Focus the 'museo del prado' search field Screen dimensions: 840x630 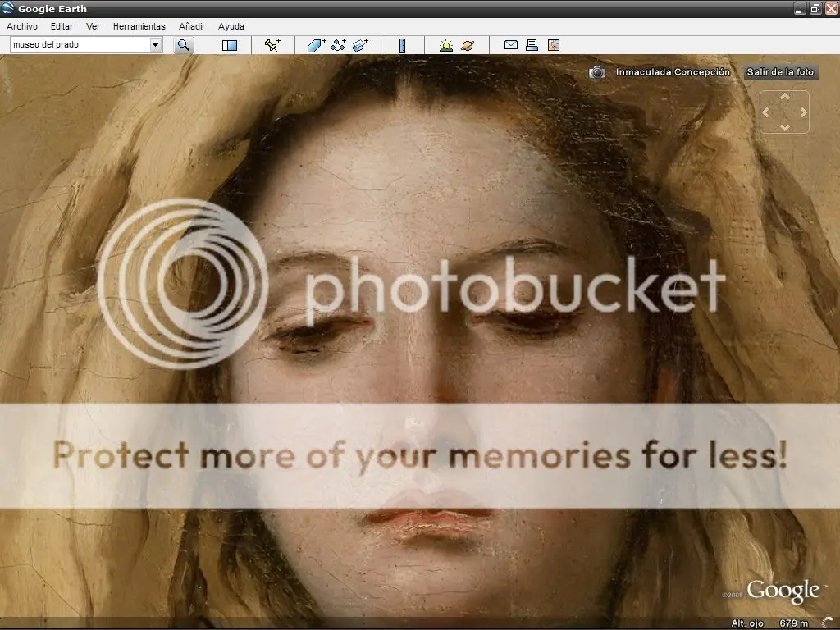(x=80, y=45)
